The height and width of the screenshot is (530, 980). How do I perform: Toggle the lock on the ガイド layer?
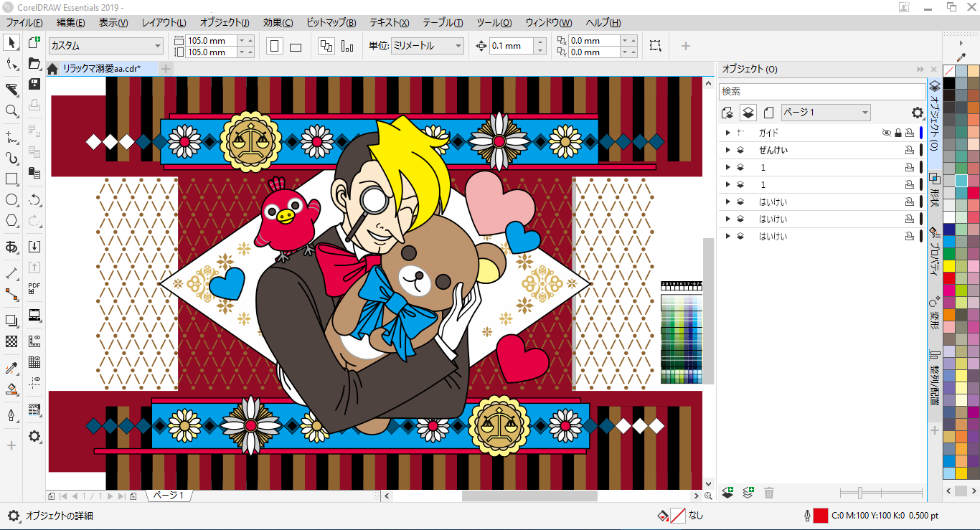pos(897,133)
